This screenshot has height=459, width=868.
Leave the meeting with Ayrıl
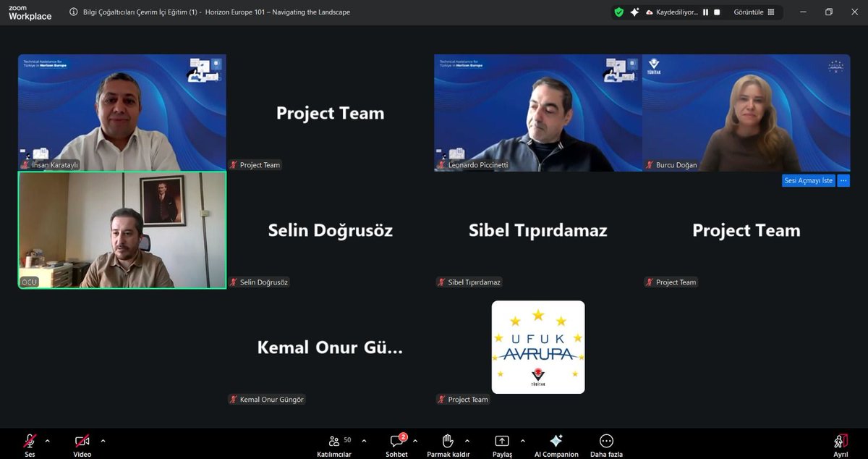(841, 445)
